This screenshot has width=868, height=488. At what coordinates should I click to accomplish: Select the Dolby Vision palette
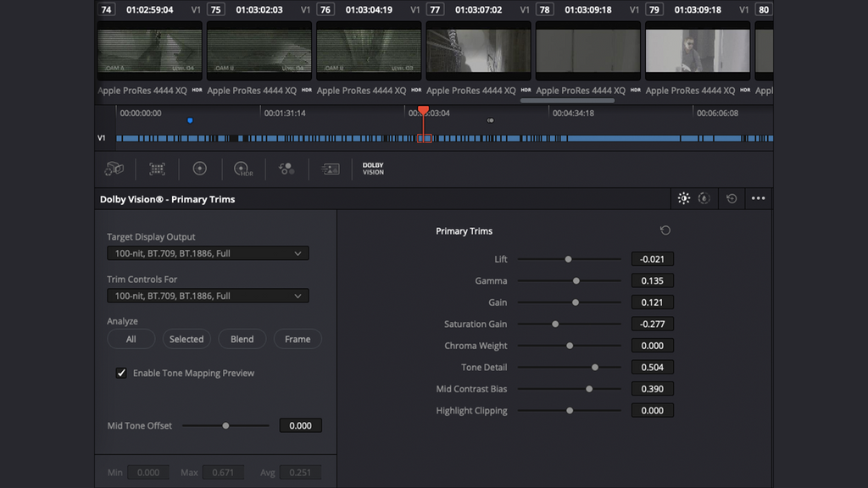click(373, 169)
